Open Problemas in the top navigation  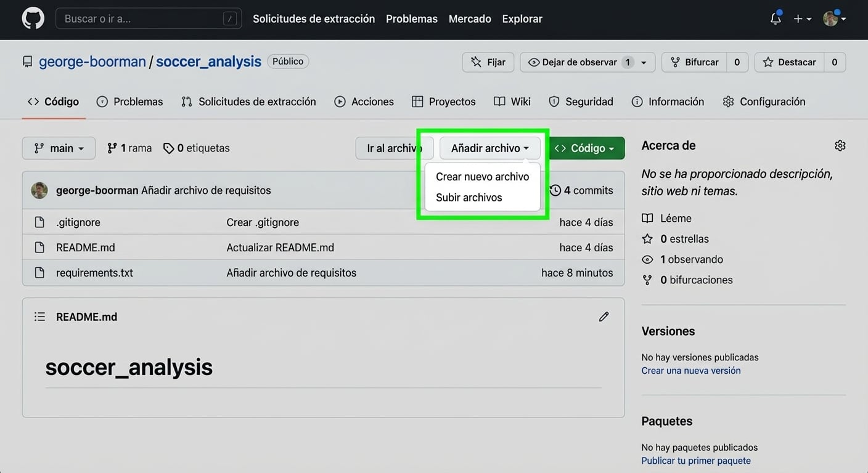point(412,19)
